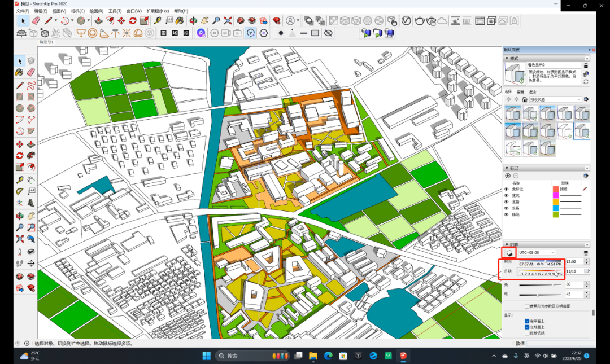Click add-tag plus button in 标记 panel
This screenshot has height=364, width=610.
coord(508,176)
